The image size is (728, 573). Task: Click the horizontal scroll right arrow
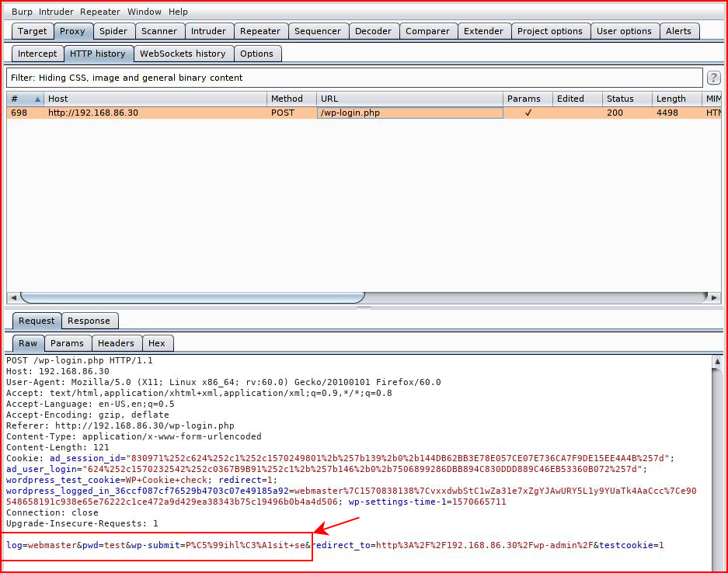(x=714, y=297)
